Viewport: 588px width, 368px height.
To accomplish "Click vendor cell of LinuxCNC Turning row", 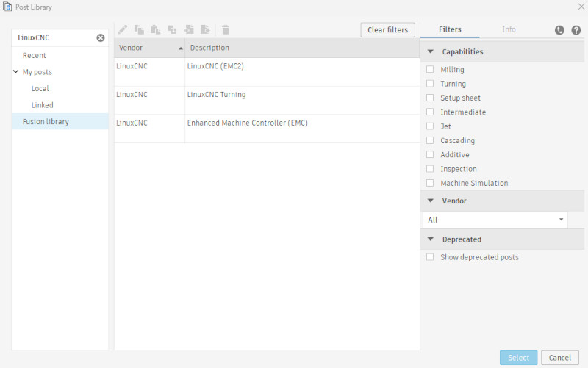I will click(x=149, y=101).
